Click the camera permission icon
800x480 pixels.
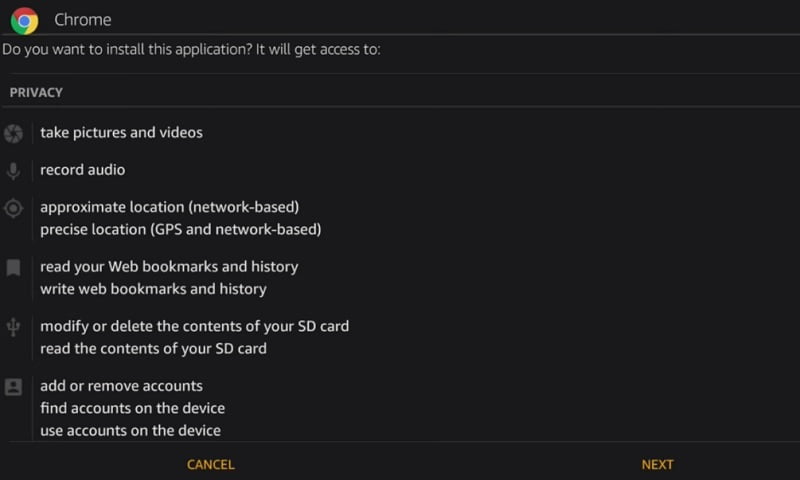pos(13,133)
